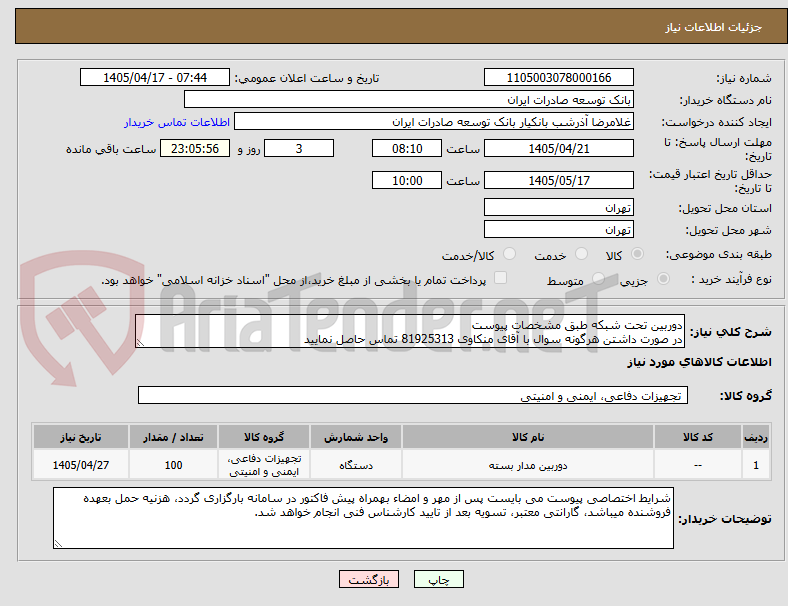The height and width of the screenshot is (606, 788).
Task: Click the کد کالا column header
Action: click(x=698, y=437)
